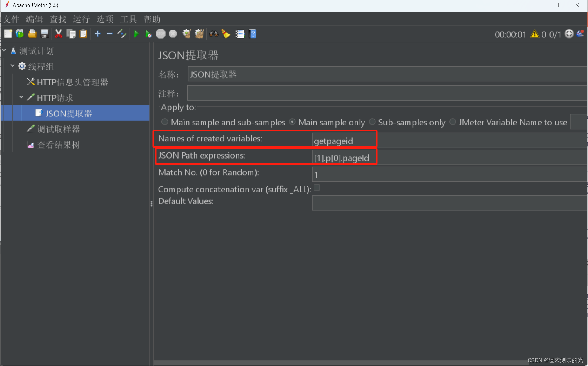Image resolution: width=588 pixels, height=366 pixels.
Task: Select 查看结果树 in the tree
Action: (x=59, y=145)
